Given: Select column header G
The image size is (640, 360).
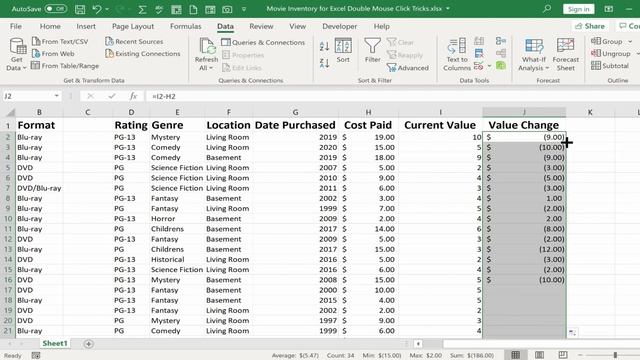Looking at the screenshot, I should pyautogui.click(x=295, y=112).
